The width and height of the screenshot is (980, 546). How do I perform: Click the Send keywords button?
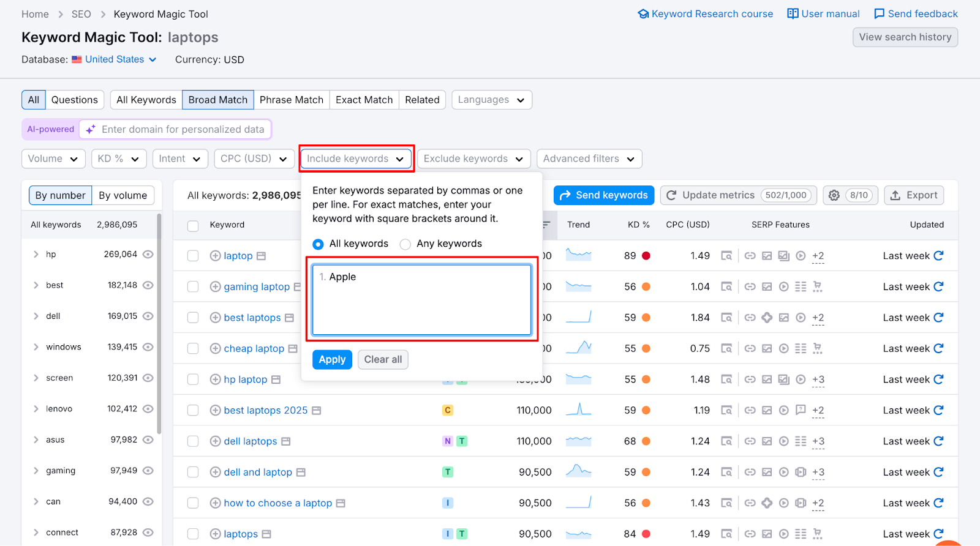click(x=604, y=195)
